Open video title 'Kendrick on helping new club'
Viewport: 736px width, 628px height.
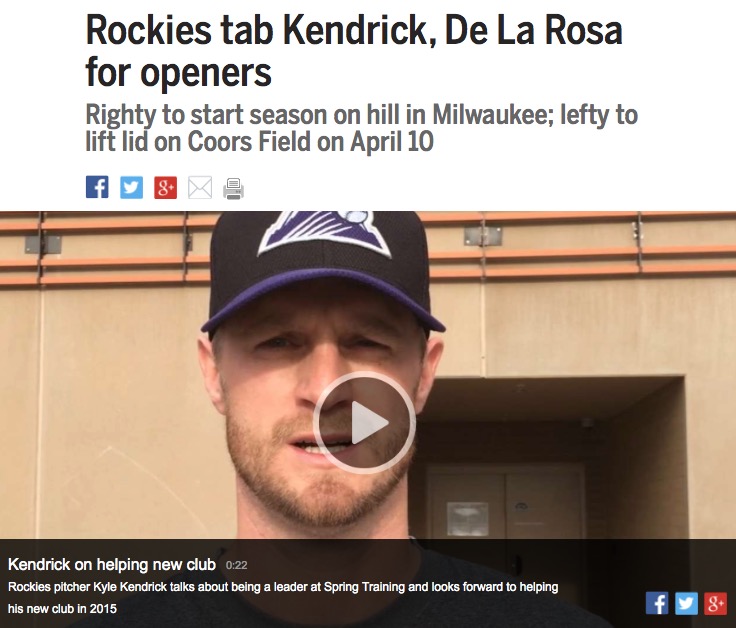[112, 564]
